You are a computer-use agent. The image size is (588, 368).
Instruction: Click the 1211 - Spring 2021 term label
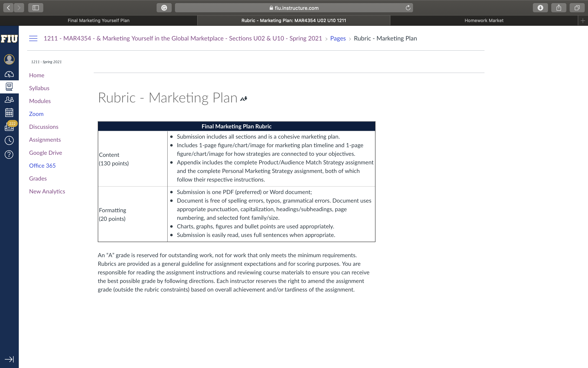[46, 62]
